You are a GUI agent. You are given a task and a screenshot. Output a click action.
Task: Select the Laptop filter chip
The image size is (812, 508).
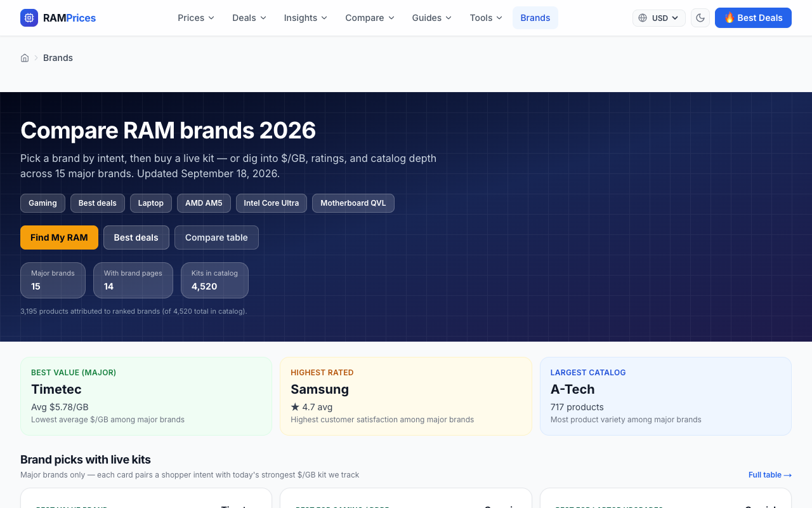[151, 203]
